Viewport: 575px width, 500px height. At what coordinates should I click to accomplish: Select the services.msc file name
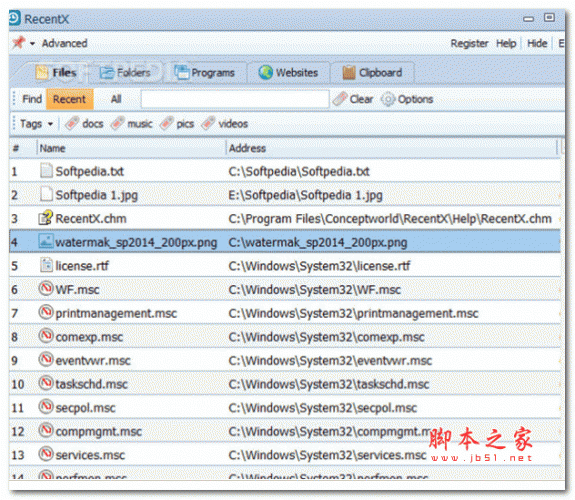(90, 455)
